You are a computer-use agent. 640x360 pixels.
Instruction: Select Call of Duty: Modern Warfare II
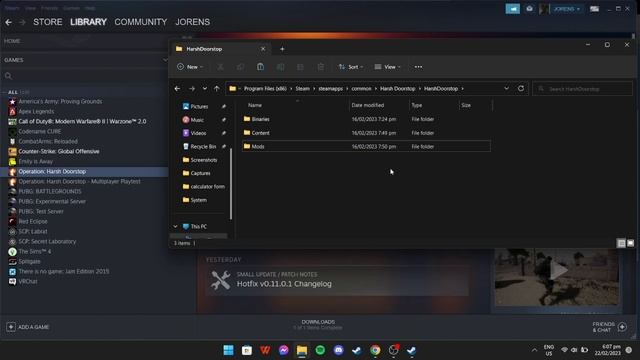82,121
